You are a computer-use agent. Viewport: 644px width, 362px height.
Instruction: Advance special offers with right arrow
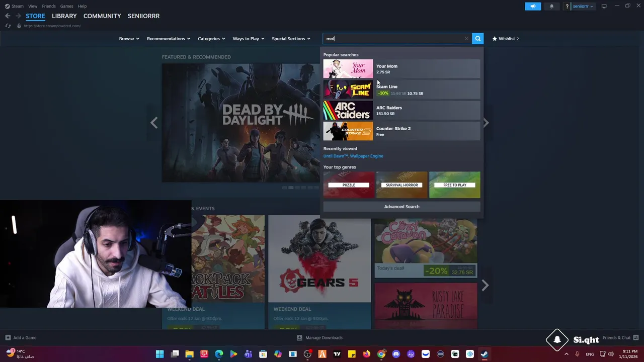(x=485, y=285)
